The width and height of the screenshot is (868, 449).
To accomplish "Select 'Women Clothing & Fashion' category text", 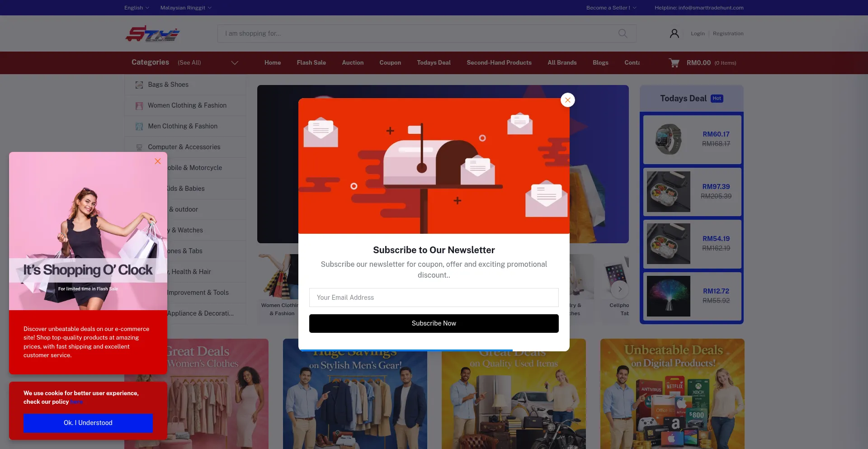I will [187, 106].
